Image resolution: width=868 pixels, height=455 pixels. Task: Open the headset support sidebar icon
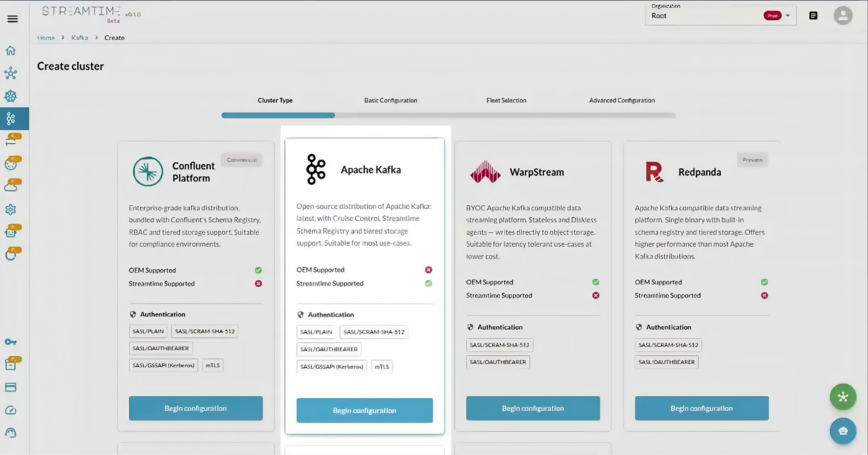11,433
